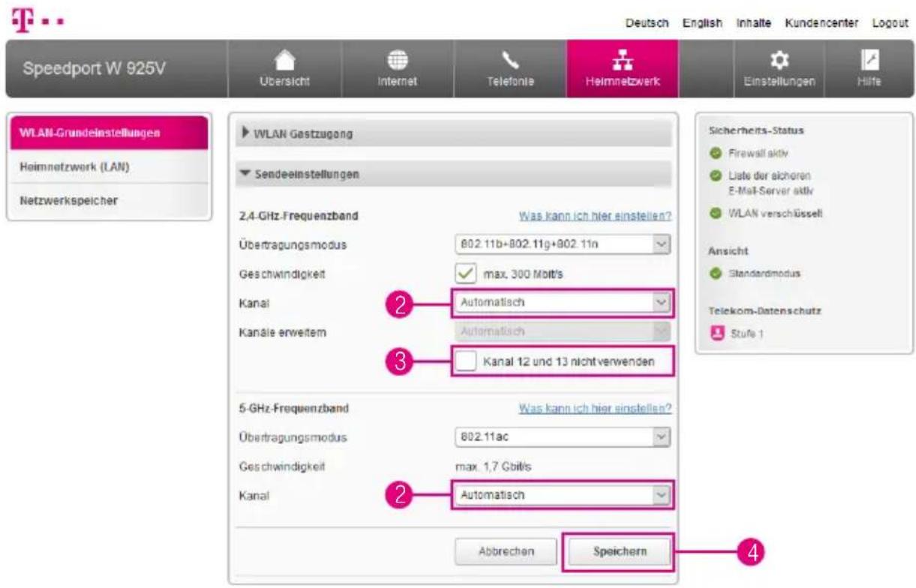Expand the WLAN Gastzugang section
Viewport: 916px width, 588px height.
pos(454,133)
